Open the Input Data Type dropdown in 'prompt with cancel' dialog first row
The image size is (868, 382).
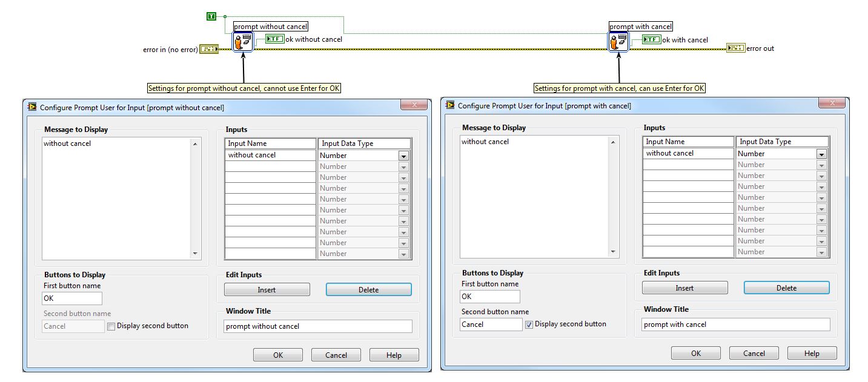click(821, 154)
